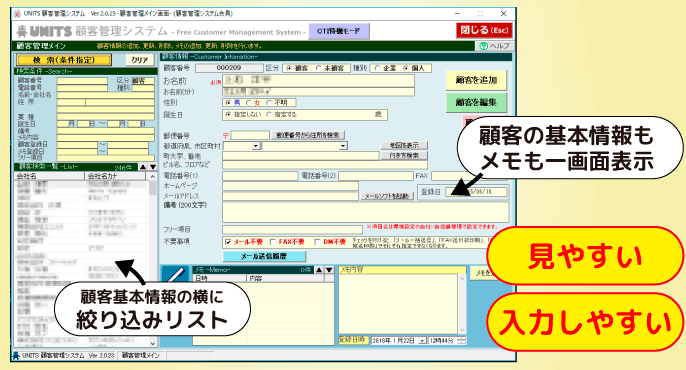
Task: Click the 電話番号(1) input field
Action: tap(260, 176)
